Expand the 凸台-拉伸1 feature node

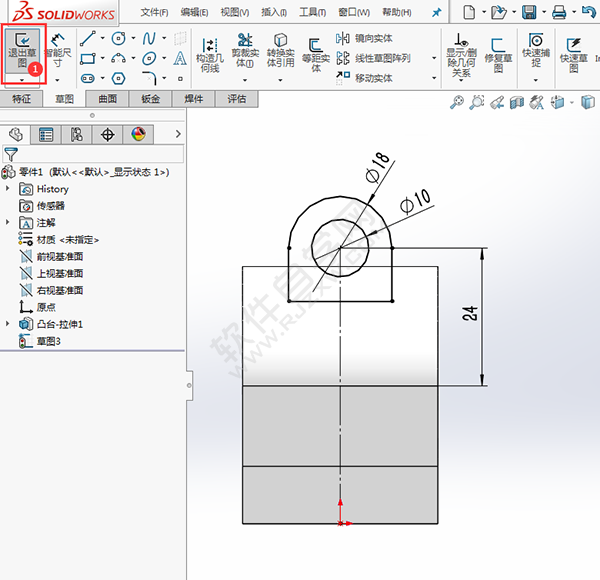coord(7,324)
